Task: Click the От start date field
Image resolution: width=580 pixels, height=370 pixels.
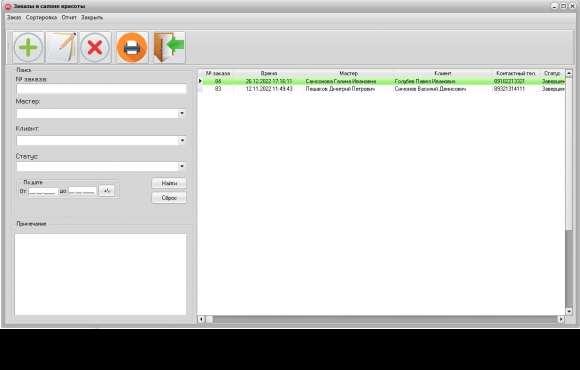Action: pyautogui.click(x=43, y=191)
